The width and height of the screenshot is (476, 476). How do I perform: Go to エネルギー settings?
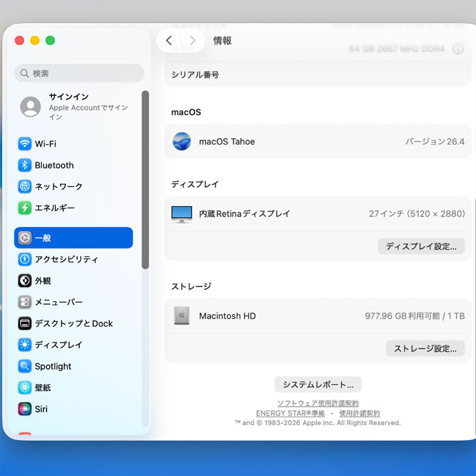point(54,208)
